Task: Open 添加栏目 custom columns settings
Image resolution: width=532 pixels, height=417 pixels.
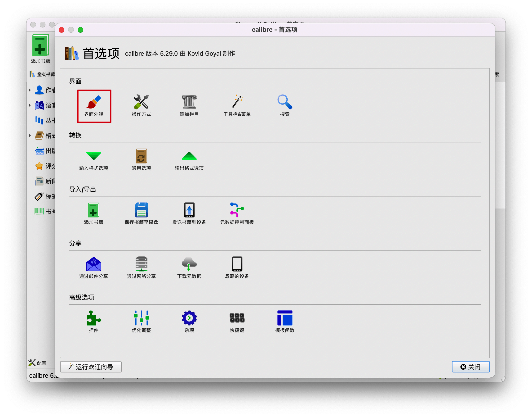Action: (x=189, y=106)
